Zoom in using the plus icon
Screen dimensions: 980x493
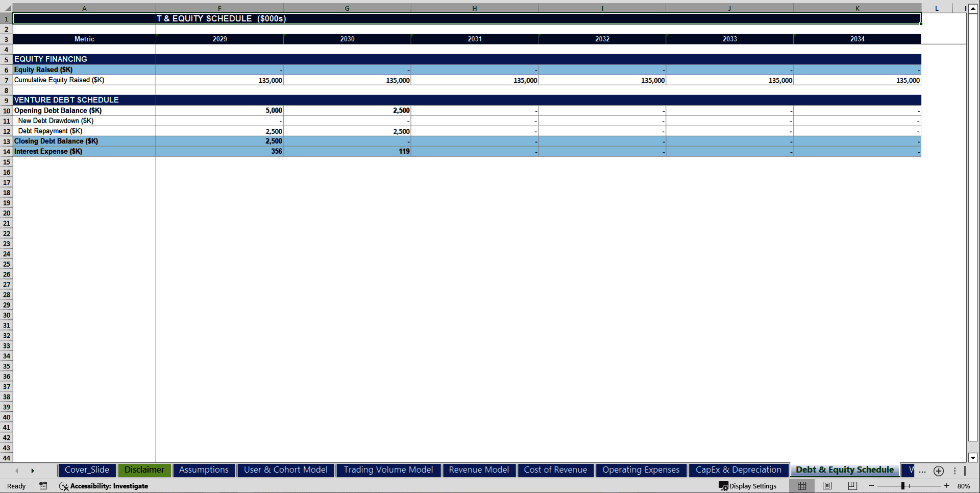[946, 486]
